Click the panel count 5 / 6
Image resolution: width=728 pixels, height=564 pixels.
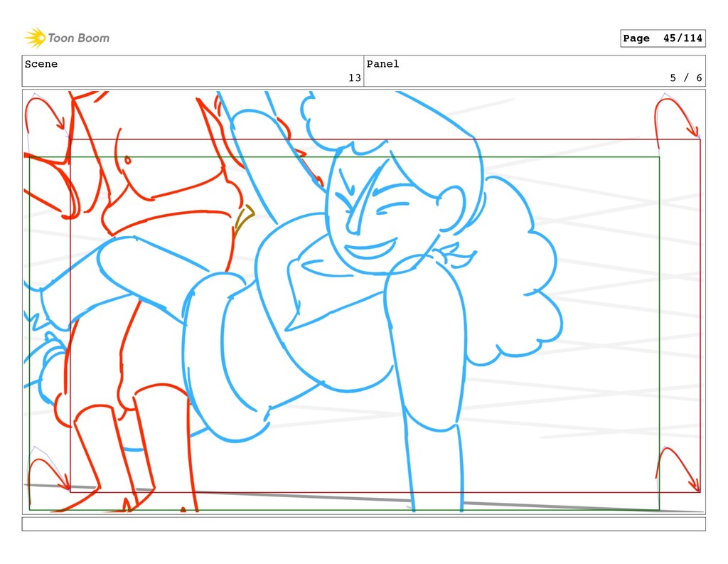coord(686,78)
